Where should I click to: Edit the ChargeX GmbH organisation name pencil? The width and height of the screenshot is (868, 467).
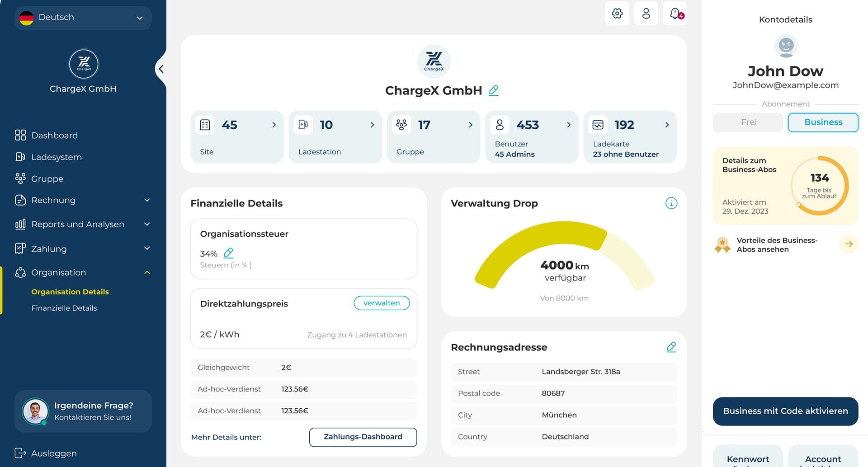click(494, 91)
